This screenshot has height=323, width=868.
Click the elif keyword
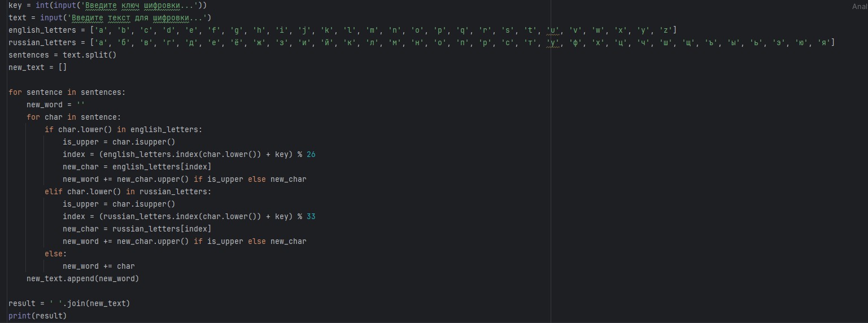tap(54, 191)
